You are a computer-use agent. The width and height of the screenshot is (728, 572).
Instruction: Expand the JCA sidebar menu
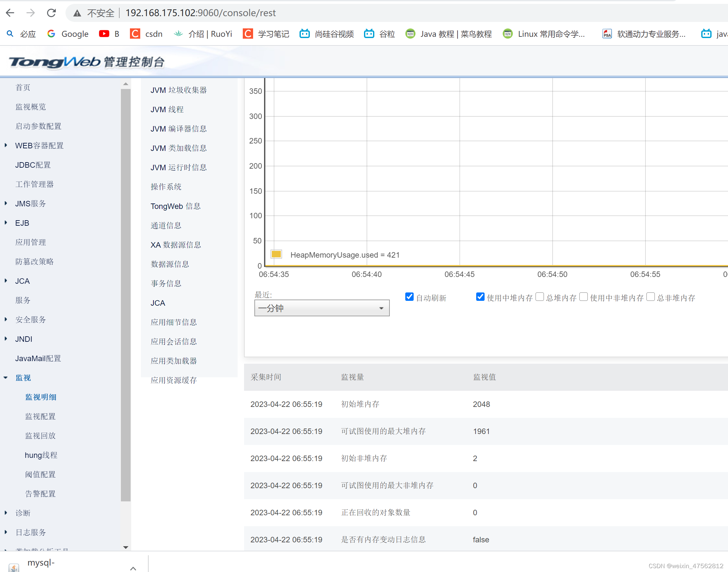coord(6,281)
